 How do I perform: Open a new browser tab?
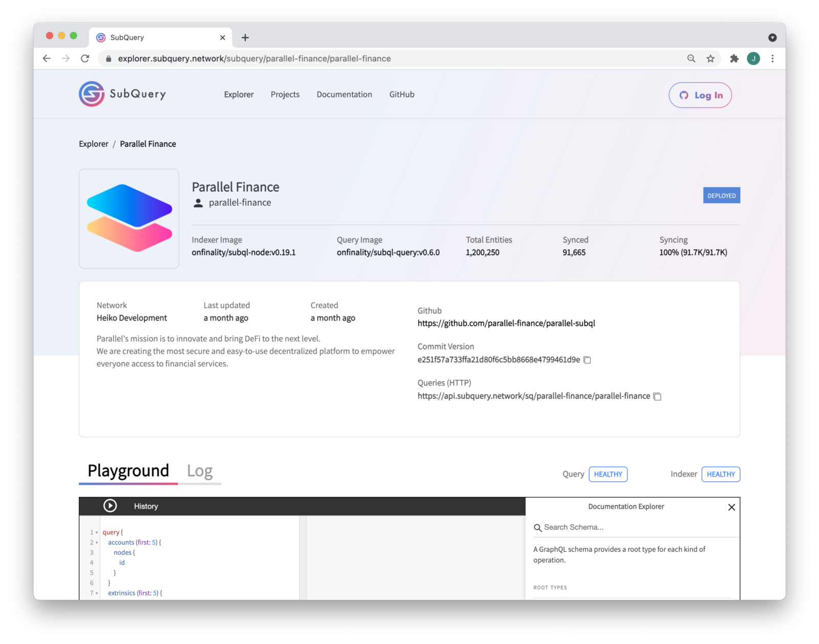coord(245,37)
